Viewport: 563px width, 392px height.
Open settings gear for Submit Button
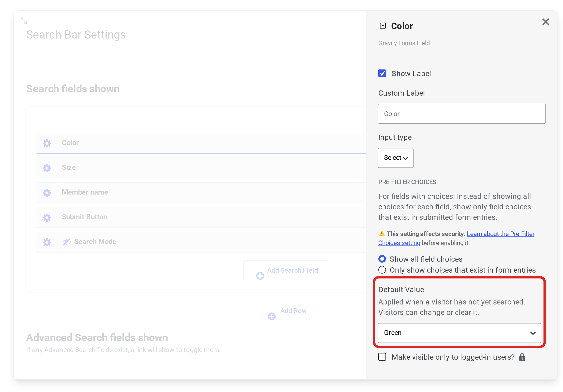[47, 217]
